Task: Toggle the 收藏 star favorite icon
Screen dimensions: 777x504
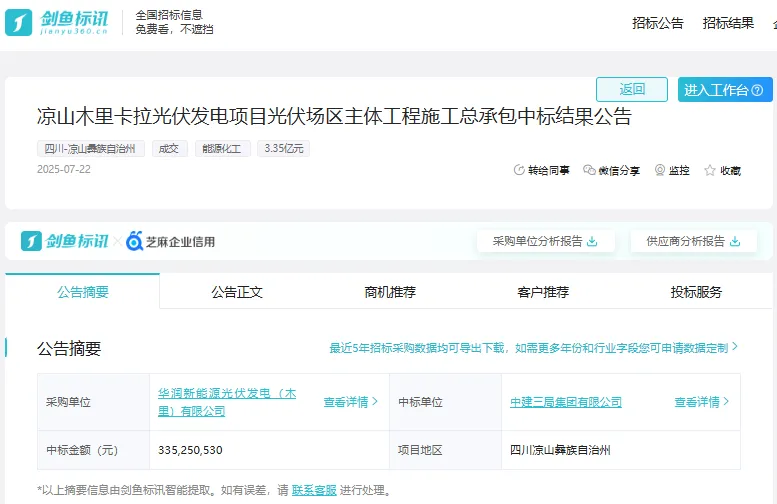Action: coord(710,171)
